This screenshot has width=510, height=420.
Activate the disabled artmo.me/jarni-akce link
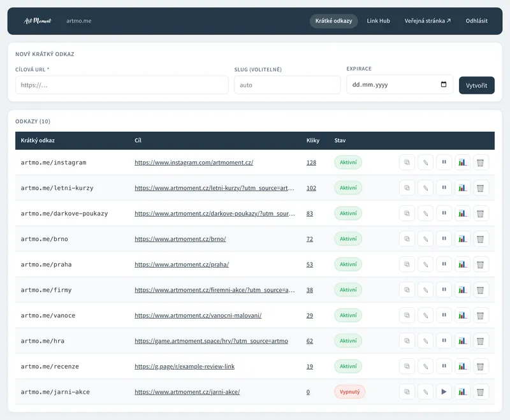pyautogui.click(x=444, y=392)
